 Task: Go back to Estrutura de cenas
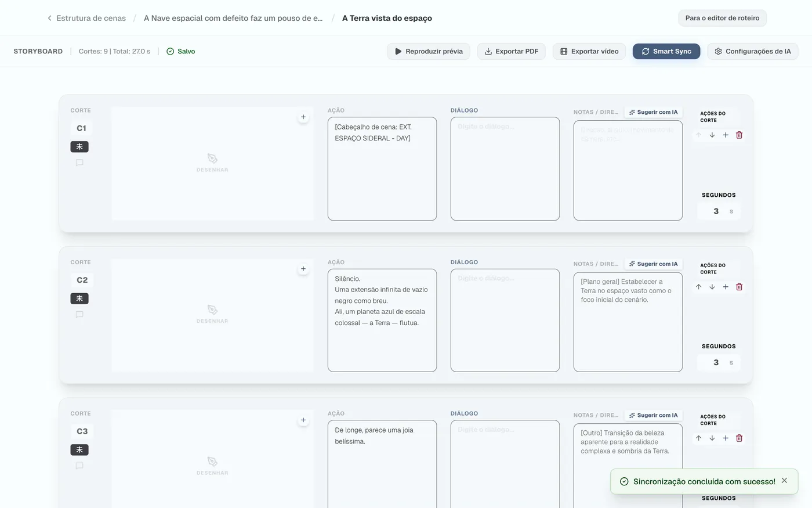click(x=86, y=18)
